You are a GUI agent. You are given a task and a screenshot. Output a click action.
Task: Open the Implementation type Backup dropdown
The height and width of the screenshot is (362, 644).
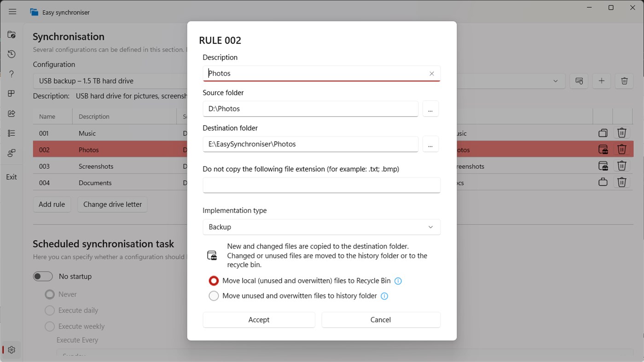click(x=321, y=227)
